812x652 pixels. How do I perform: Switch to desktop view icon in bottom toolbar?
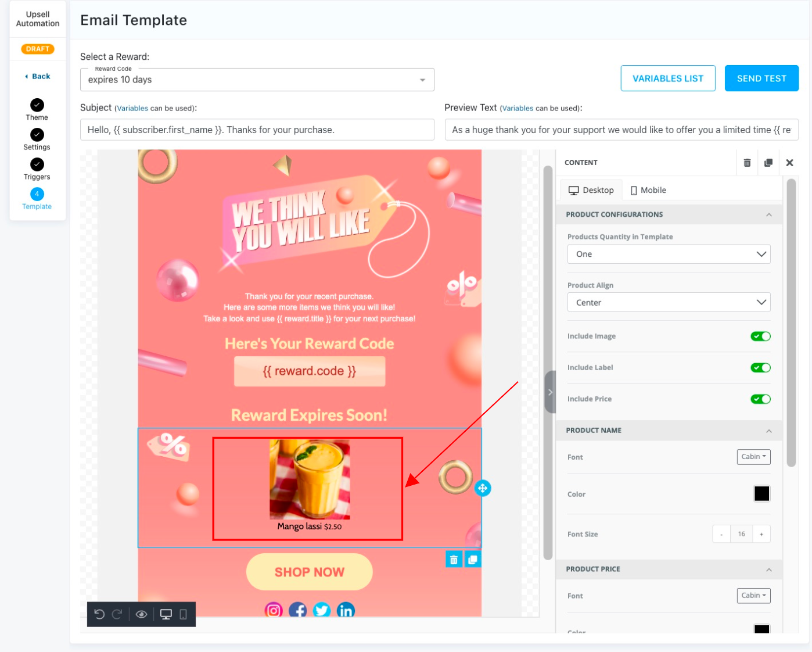166,614
